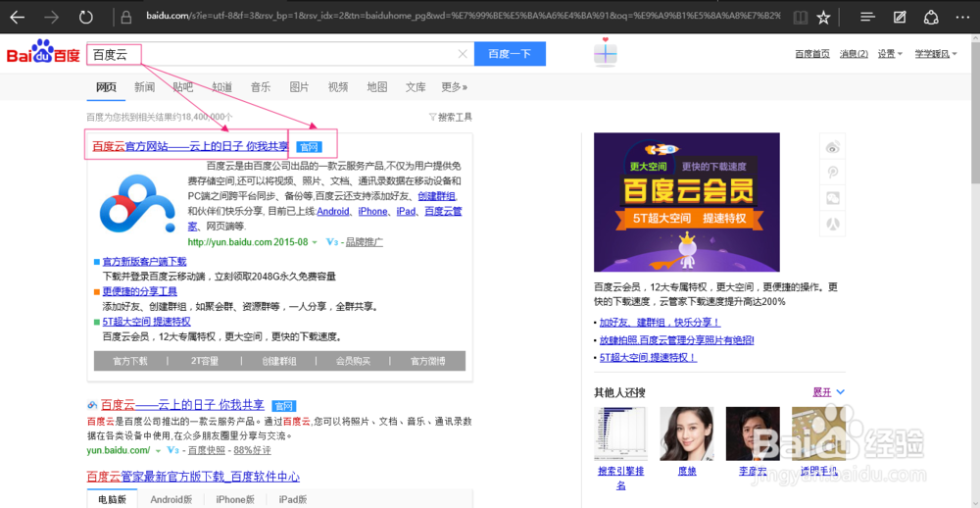Open 百度云官方网站 first result title
This screenshot has width=980, height=508.
(x=190, y=147)
